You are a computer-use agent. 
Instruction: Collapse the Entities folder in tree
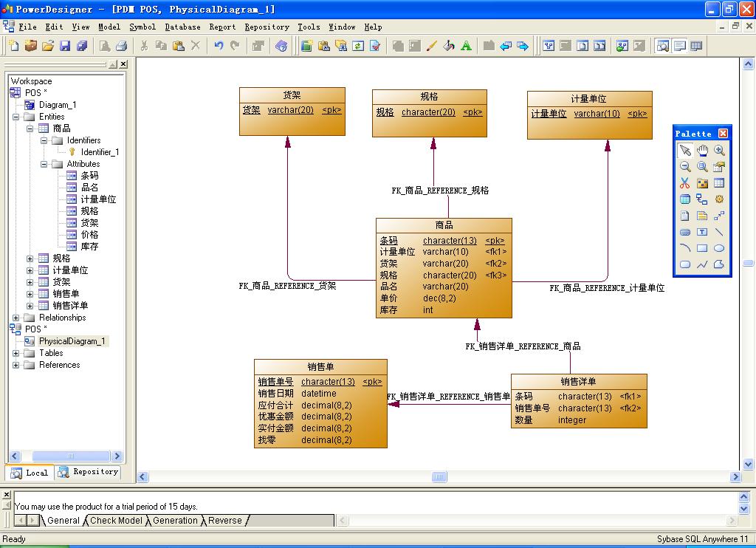click(16, 117)
